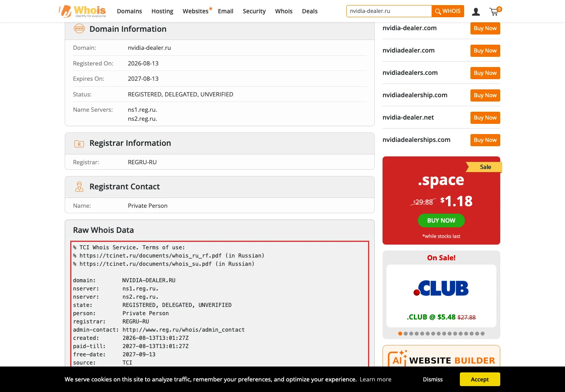
Task: Open the shopping cart icon
Action: point(495,11)
